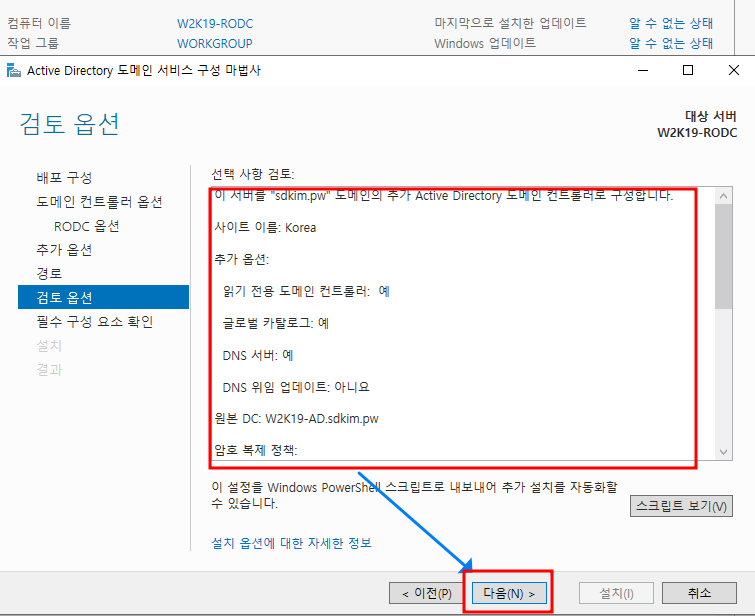Open 설치 옵션에 대한 자세한 정보 link

291,543
